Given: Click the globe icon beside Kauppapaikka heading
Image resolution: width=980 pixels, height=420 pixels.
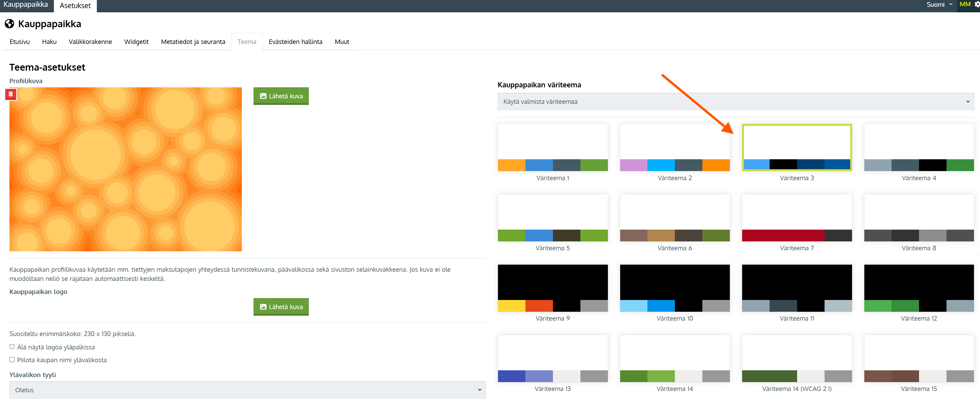Looking at the screenshot, I should click(9, 24).
